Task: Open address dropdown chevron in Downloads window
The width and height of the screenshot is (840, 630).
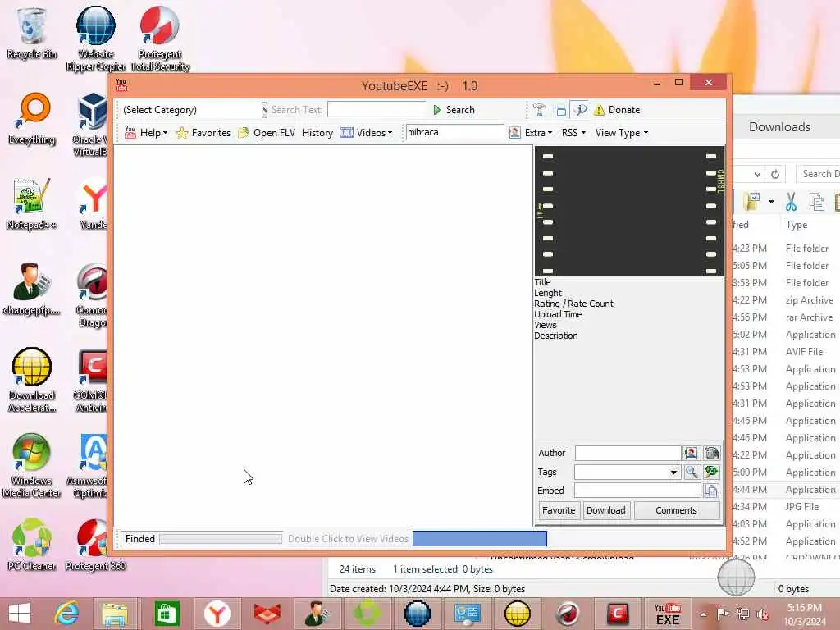Action: click(x=757, y=174)
